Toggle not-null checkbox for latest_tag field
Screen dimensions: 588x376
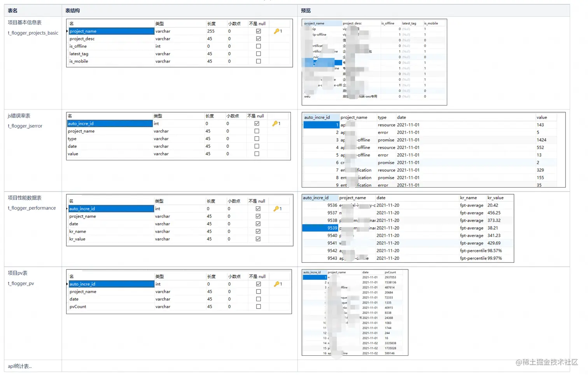(258, 54)
